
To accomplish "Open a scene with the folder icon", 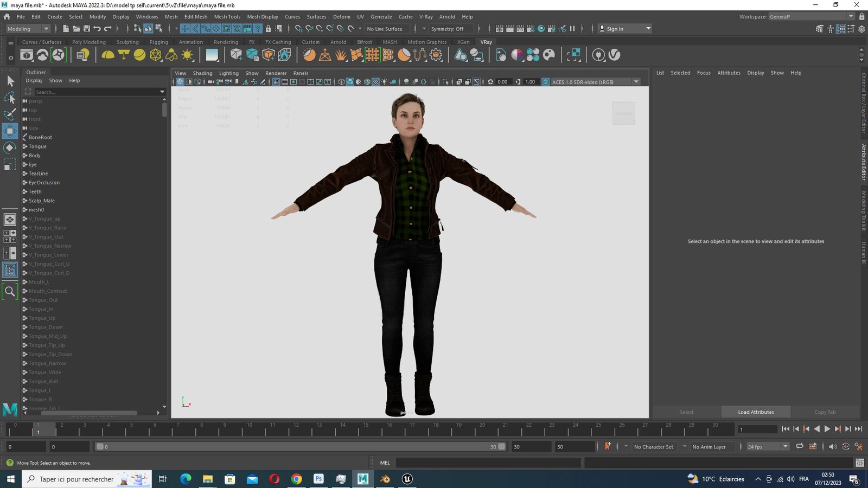I will (x=76, y=29).
